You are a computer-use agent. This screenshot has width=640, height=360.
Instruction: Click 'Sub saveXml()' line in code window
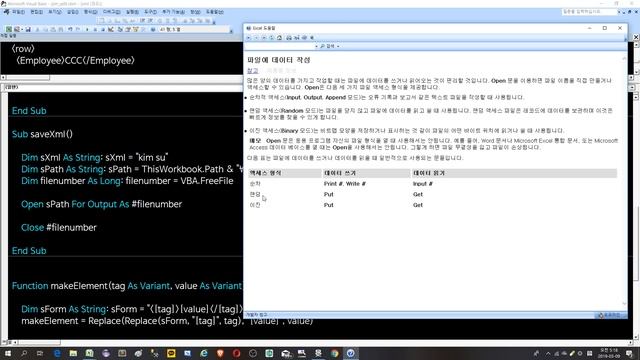(x=42, y=134)
